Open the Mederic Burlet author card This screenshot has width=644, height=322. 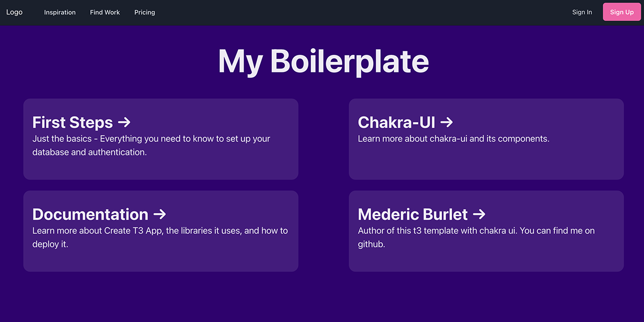[x=486, y=231]
